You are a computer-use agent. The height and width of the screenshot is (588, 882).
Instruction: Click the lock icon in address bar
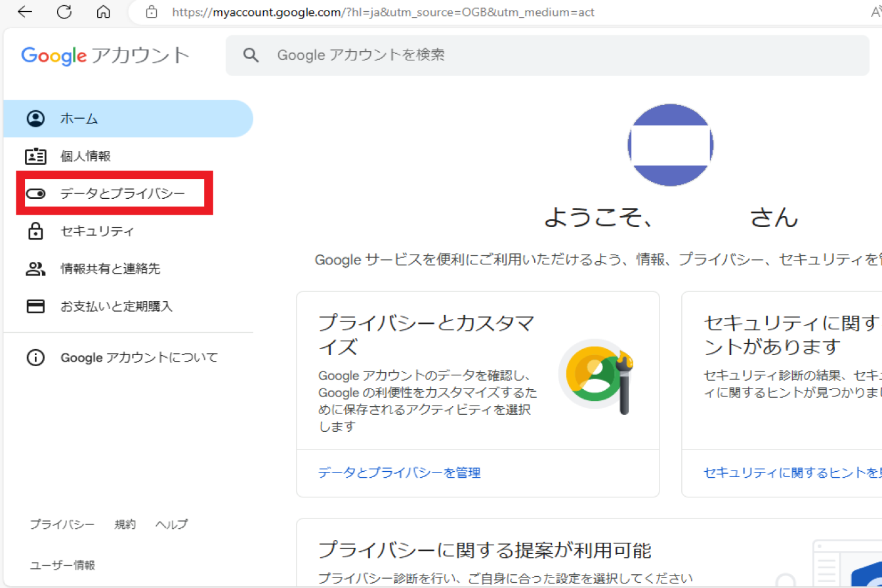[152, 12]
